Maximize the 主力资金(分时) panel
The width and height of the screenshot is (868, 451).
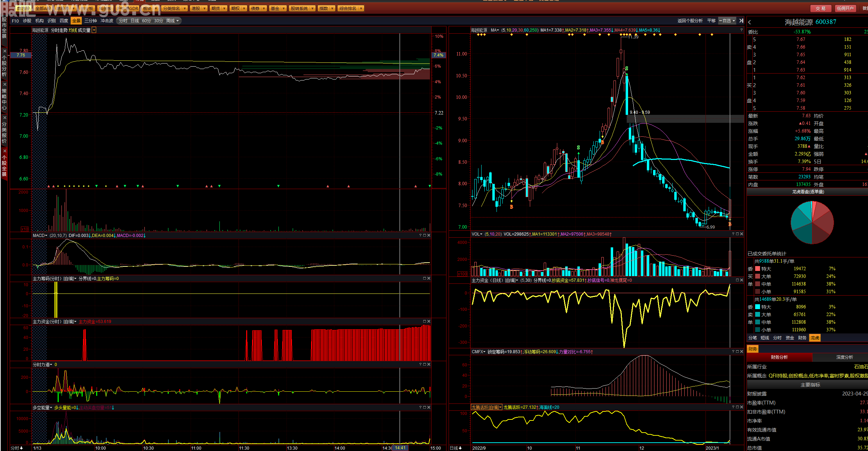tap(425, 321)
